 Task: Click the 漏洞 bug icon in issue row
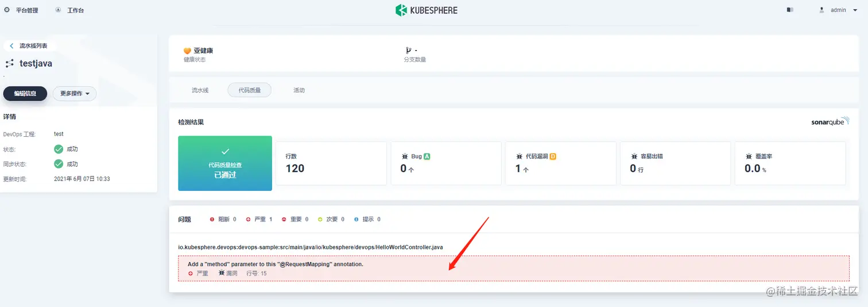point(222,274)
